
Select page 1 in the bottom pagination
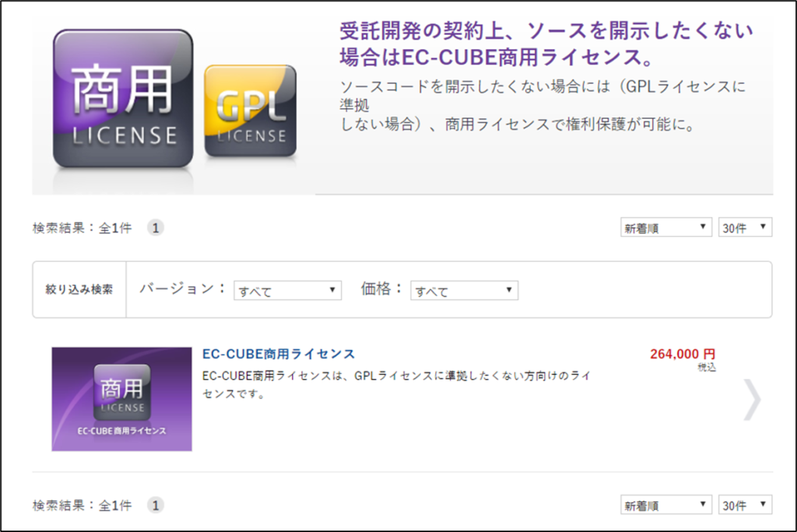[x=156, y=505]
